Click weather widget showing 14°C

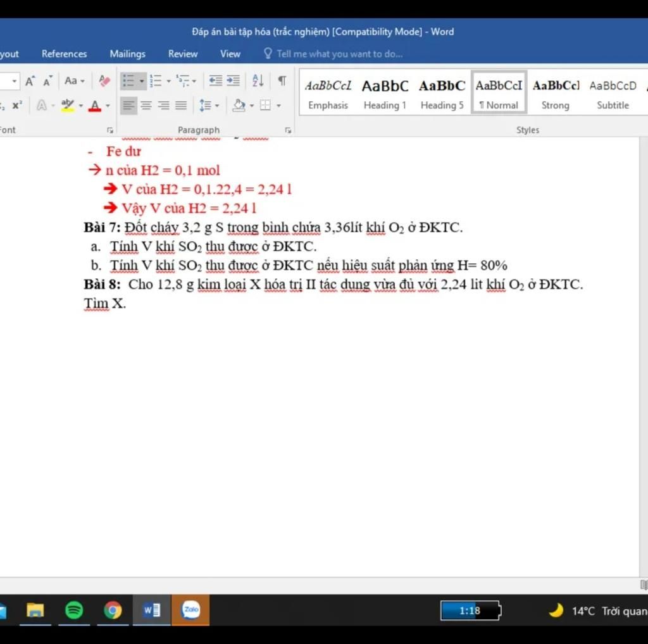click(597, 610)
